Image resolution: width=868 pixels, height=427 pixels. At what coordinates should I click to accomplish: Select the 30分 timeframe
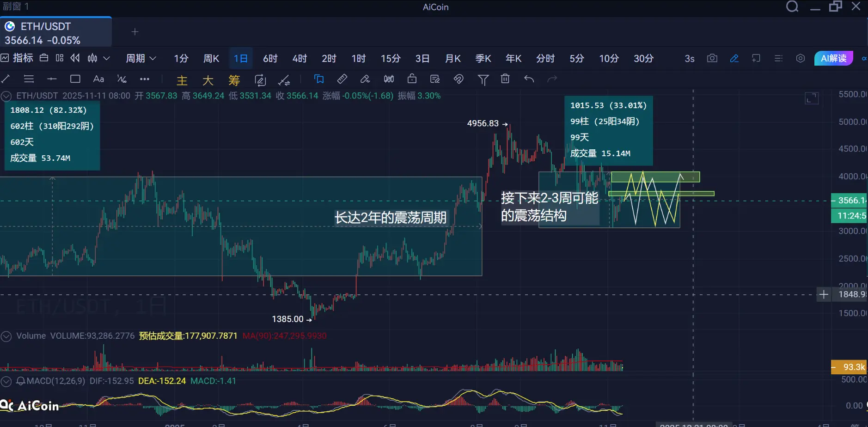coord(644,58)
